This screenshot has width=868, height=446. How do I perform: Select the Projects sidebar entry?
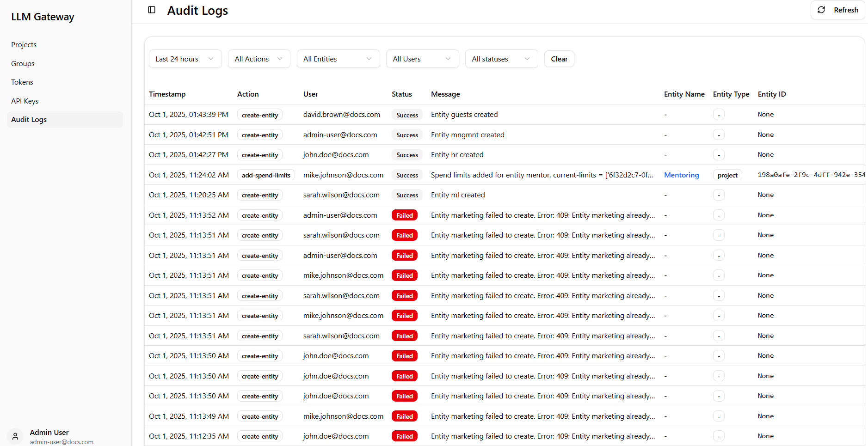click(24, 44)
